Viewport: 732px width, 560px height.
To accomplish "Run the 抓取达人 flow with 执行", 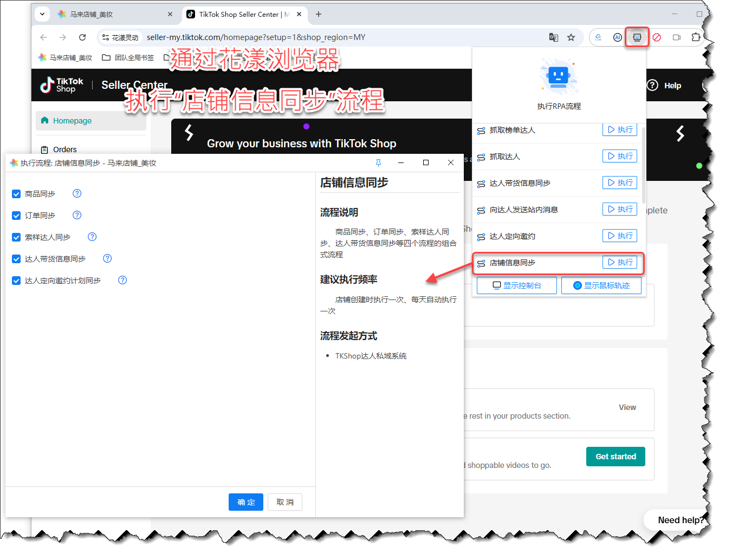I will click(x=620, y=156).
